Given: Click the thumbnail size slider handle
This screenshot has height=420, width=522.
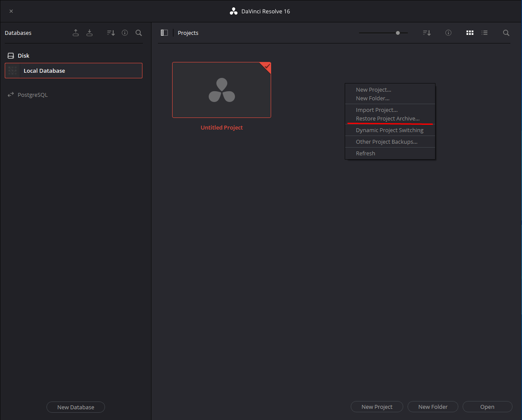Looking at the screenshot, I should pyautogui.click(x=398, y=33).
